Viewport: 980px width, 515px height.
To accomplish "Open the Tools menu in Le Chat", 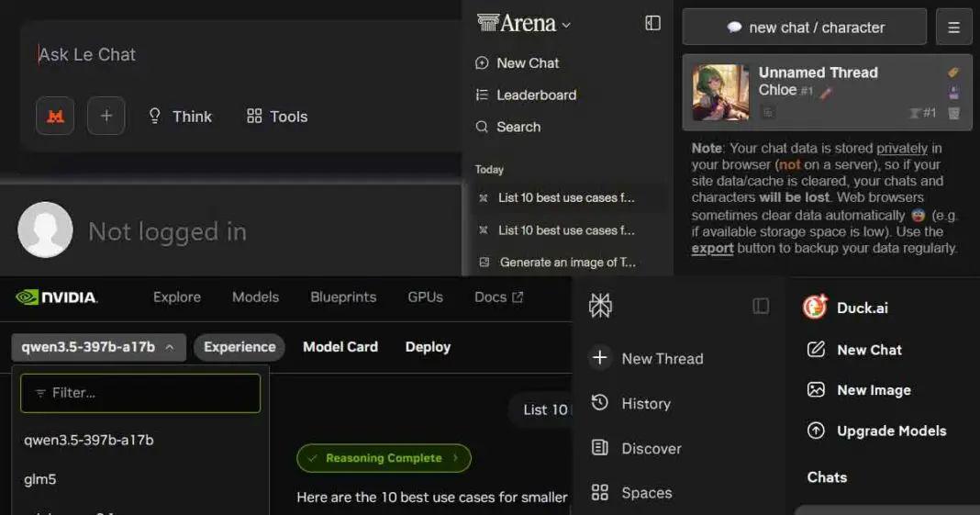I will [277, 117].
